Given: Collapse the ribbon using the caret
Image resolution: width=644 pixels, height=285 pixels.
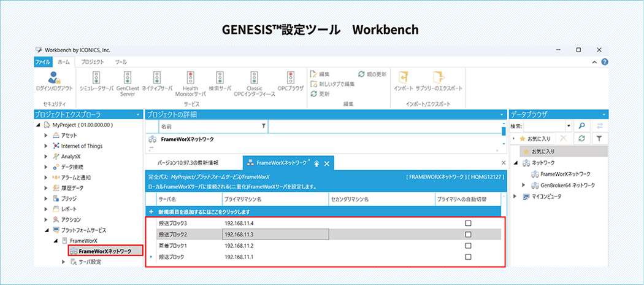Looking at the screenshot, I should click(594, 62).
